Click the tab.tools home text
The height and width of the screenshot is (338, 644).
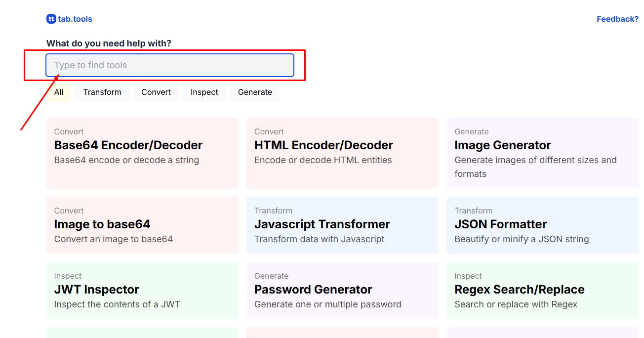pyautogui.click(x=75, y=19)
